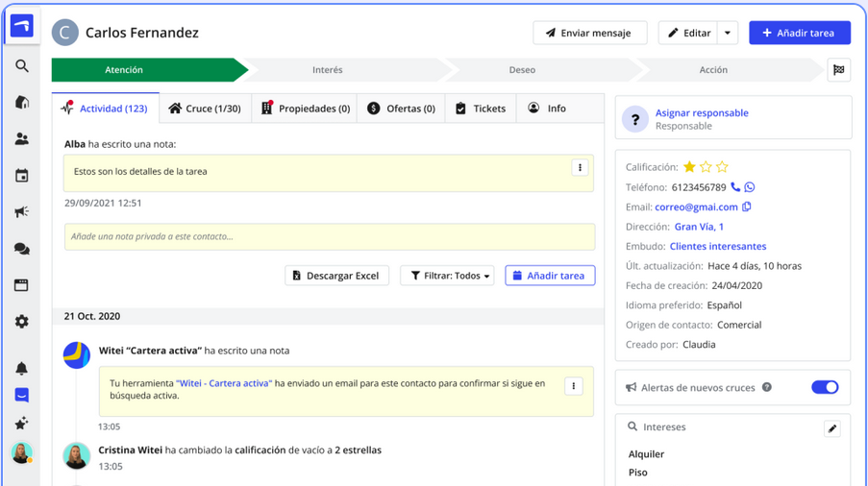Copy the email address with copy icon
This screenshot has height=486, width=868.
pyautogui.click(x=747, y=207)
